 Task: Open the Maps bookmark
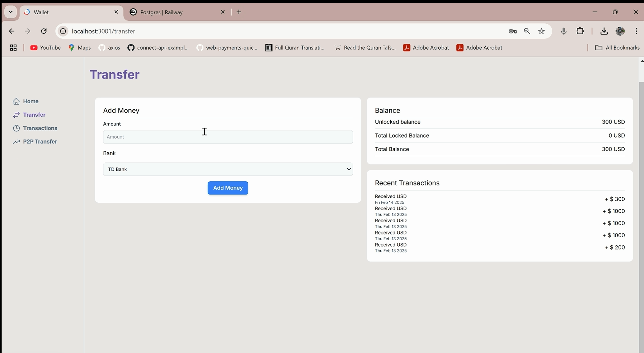79,47
